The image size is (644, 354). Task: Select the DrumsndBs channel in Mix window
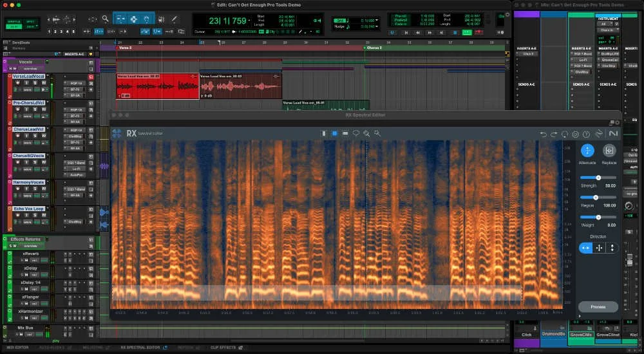(554, 334)
